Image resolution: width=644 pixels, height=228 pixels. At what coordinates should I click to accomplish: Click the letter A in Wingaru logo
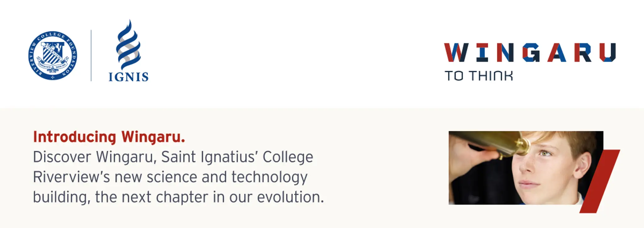point(557,53)
